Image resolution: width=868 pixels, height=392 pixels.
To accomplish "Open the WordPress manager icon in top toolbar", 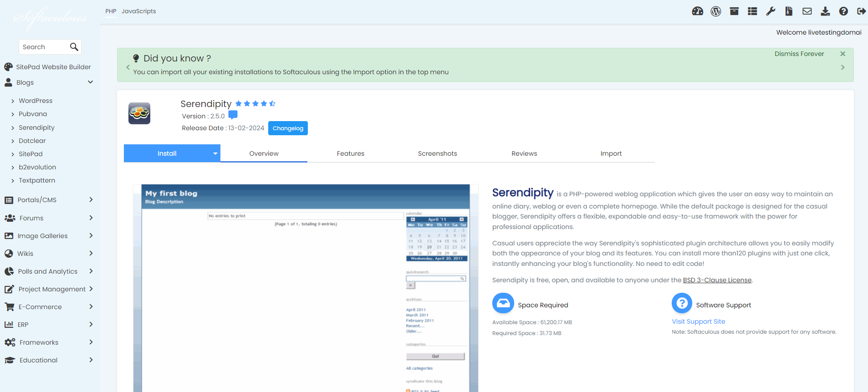I will point(715,11).
